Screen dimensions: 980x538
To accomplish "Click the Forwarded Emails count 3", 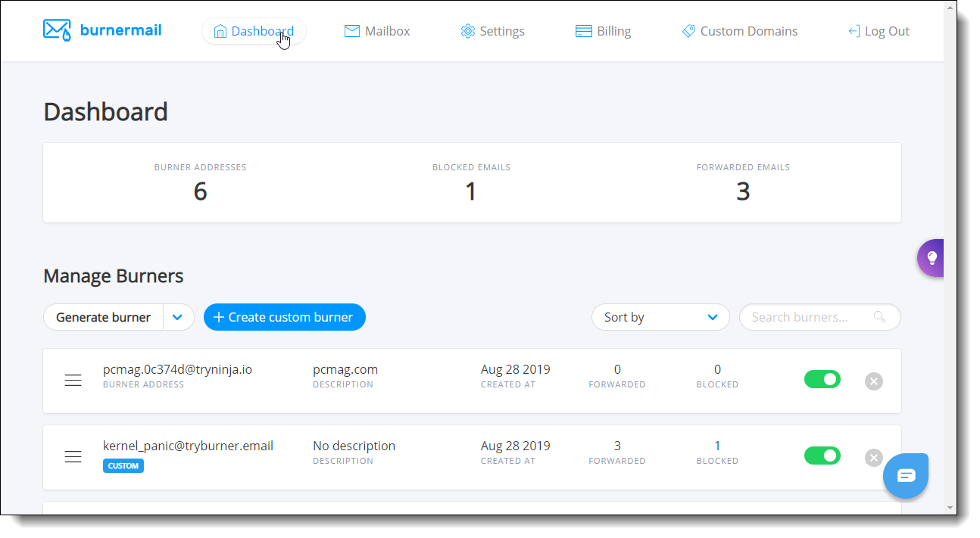I will (x=743, y=191).
